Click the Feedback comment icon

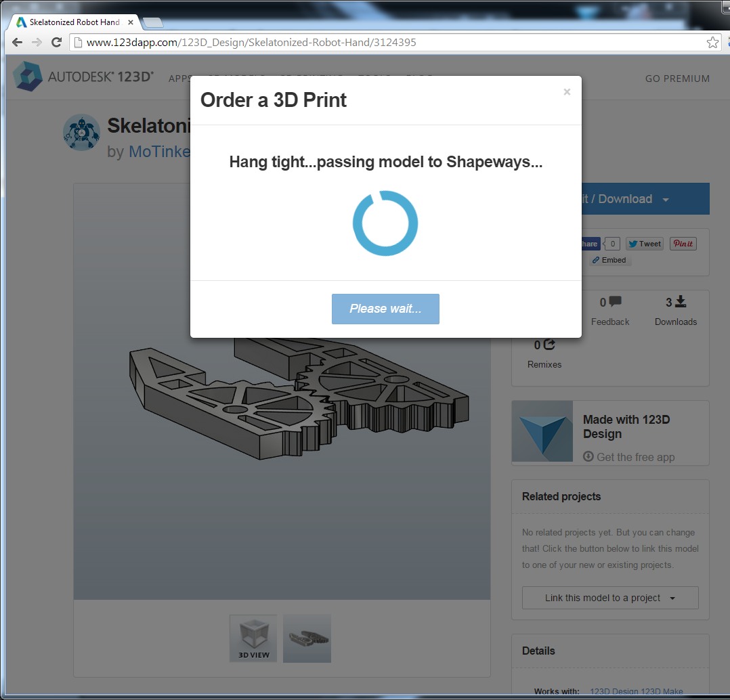(x=615, y=301)
